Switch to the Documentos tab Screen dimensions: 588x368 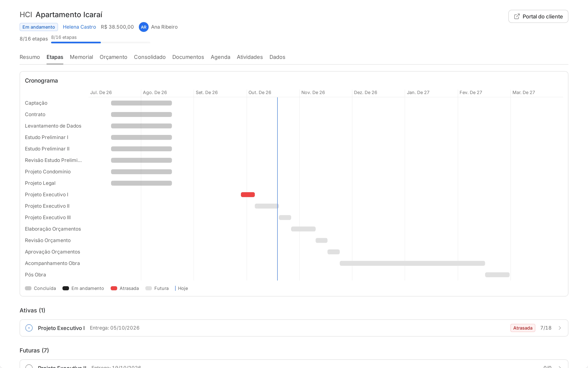tap(188, 57)
